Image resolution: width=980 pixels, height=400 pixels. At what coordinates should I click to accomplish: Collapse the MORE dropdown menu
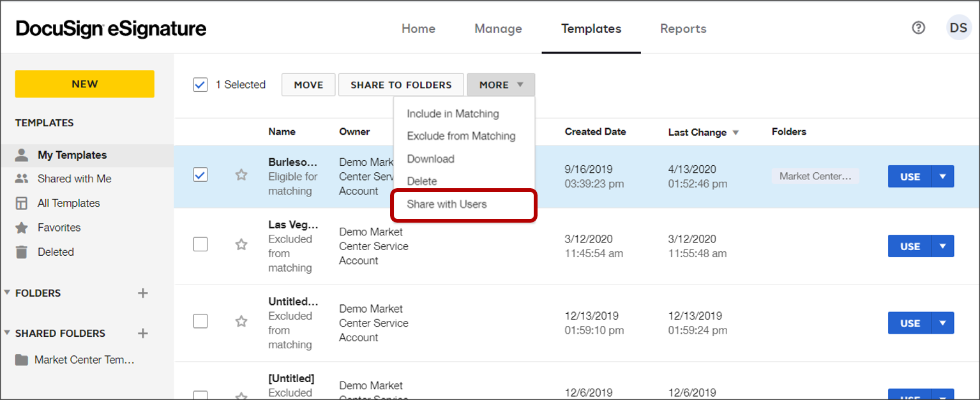pyautogui.click(x=501, y=85)
